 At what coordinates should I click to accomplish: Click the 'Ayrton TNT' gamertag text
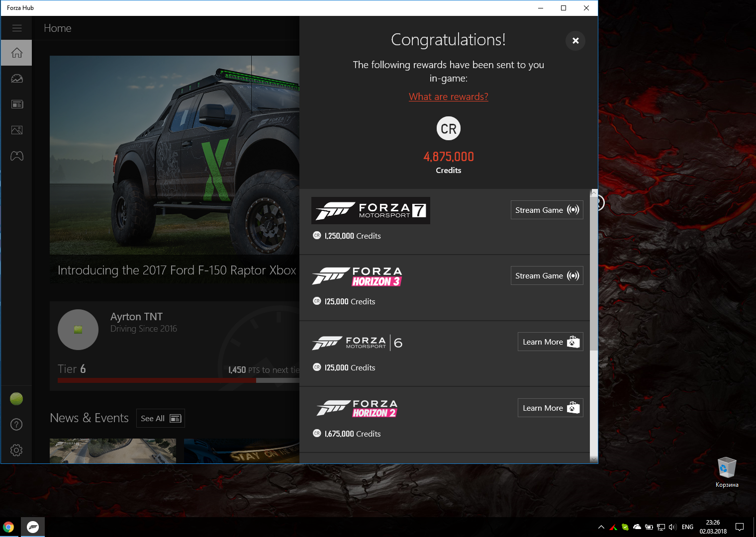[136, 317]
